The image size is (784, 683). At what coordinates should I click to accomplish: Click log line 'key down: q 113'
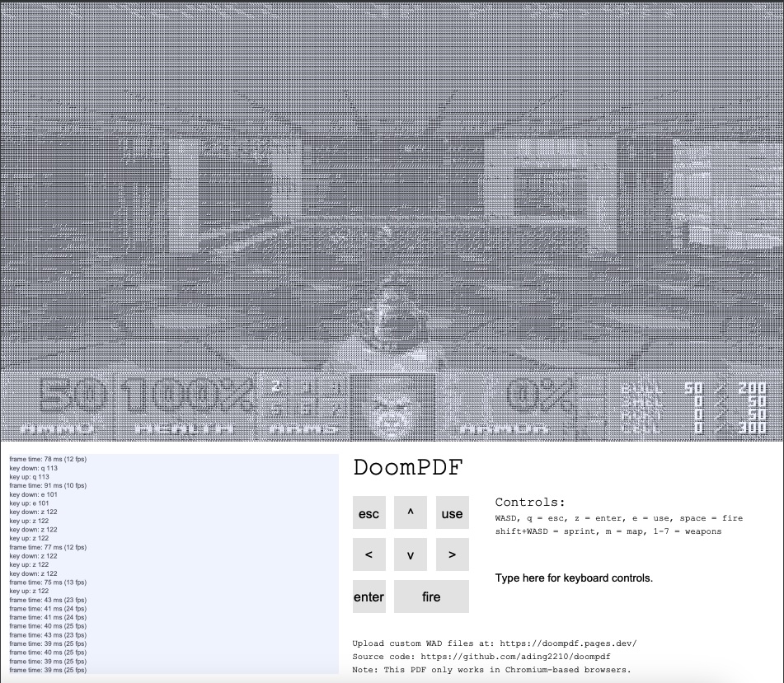point(34,468)
